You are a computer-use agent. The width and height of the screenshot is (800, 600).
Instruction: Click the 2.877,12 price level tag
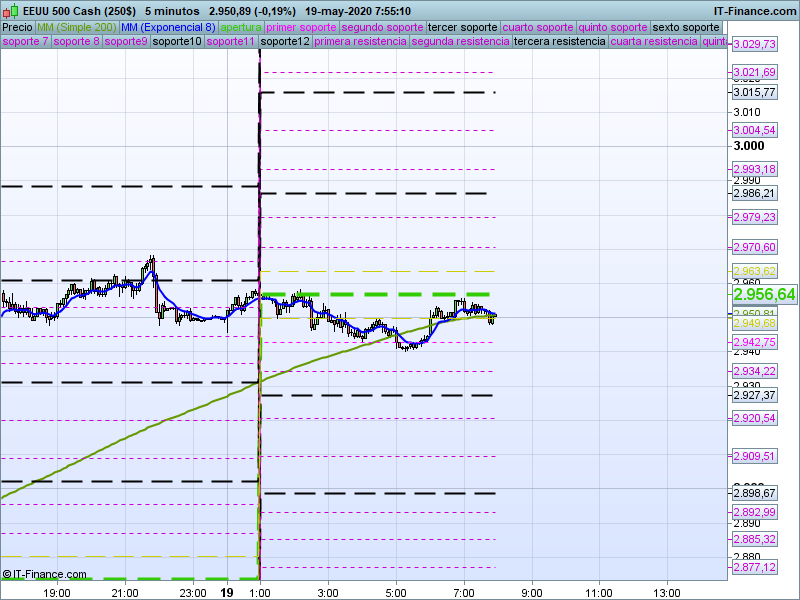[754, 567]
